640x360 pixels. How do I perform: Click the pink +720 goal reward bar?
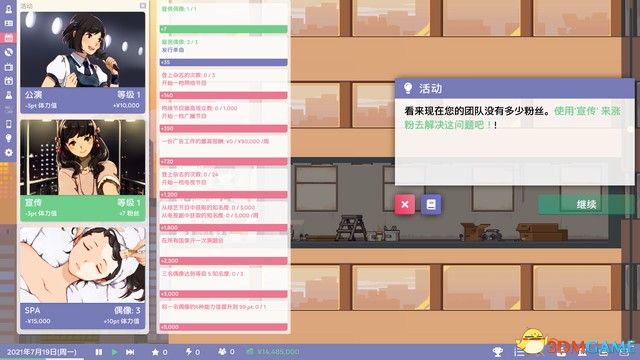[223, 162]
